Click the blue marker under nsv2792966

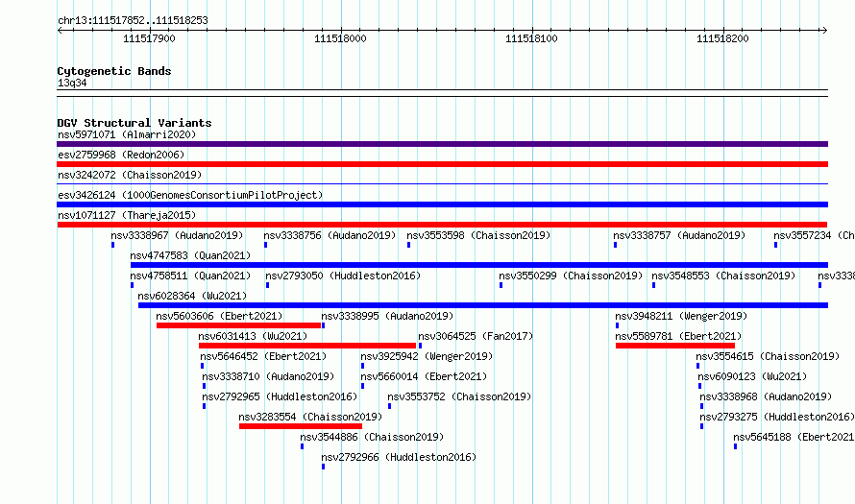pos(324,467)
